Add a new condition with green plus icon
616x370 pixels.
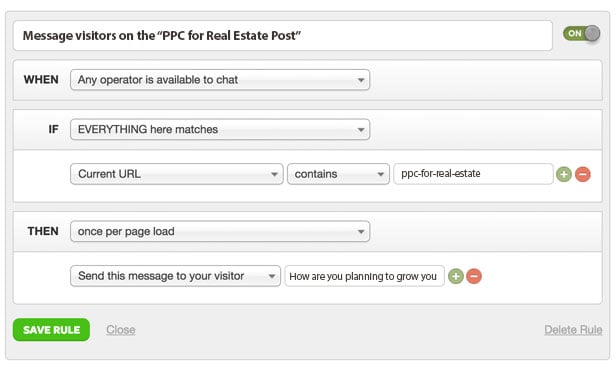pyautogui.click(x=564, y=174)
